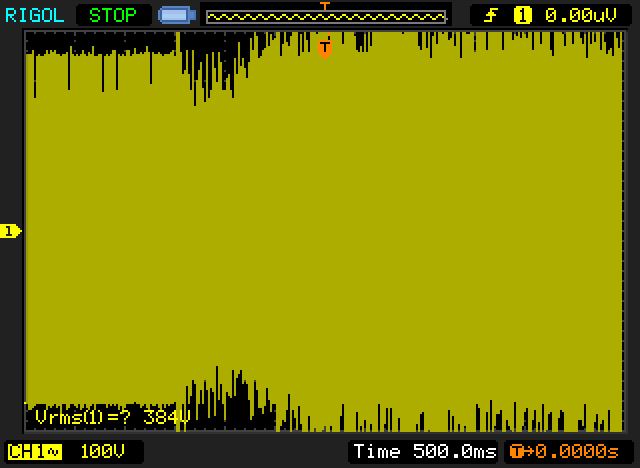Click the waveform memory overview bar
Image resolution: width=640 pixels, height=468 pixels.
pyautogui.click(x=326, y=17)
